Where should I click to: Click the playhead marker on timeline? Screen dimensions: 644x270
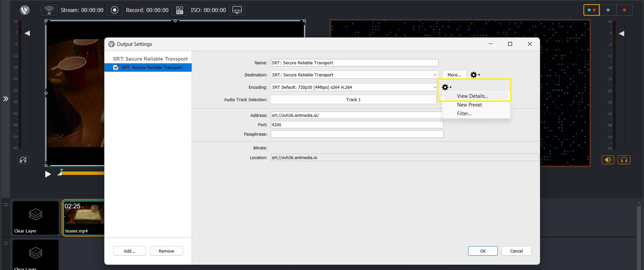pyautogui.click(x=60, y=172)
